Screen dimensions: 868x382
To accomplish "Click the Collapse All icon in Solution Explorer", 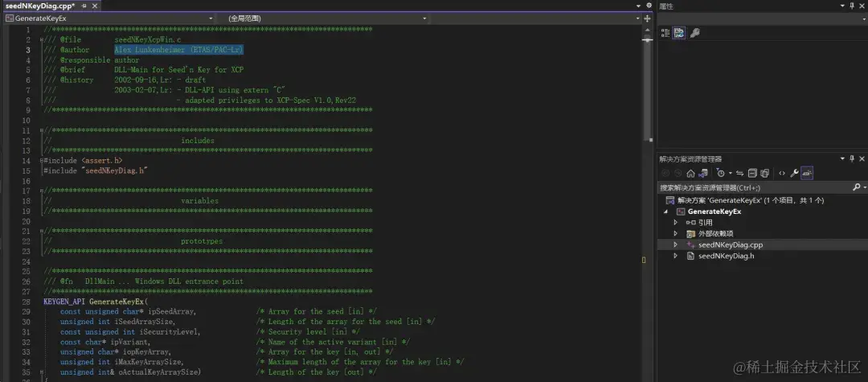I will point(752,173).
